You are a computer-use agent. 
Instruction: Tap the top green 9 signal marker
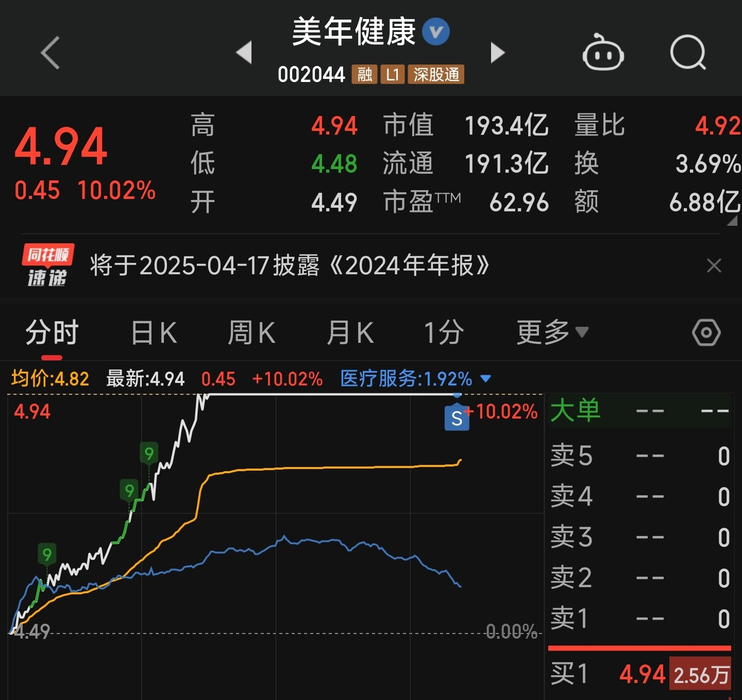pyautogui.click(x=149, y=454)
